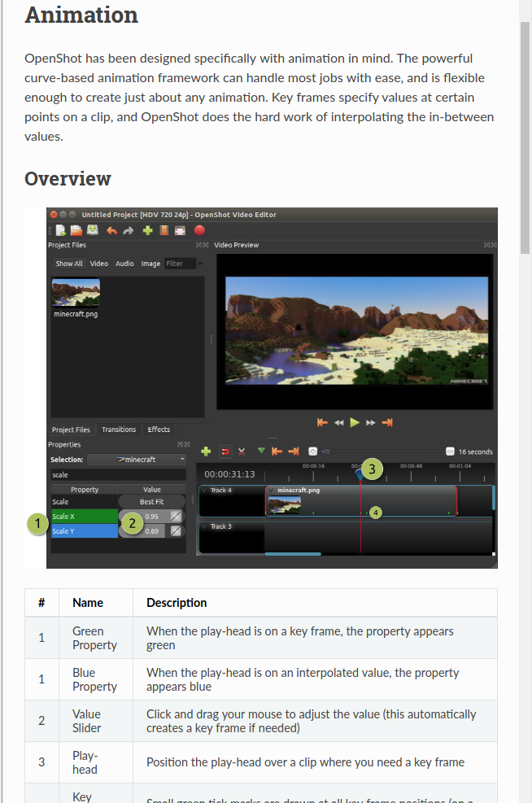The width and height of the screenshot is (532, 803).
Task: Click the orange Choose Profile icon
Action: [164, 230]
